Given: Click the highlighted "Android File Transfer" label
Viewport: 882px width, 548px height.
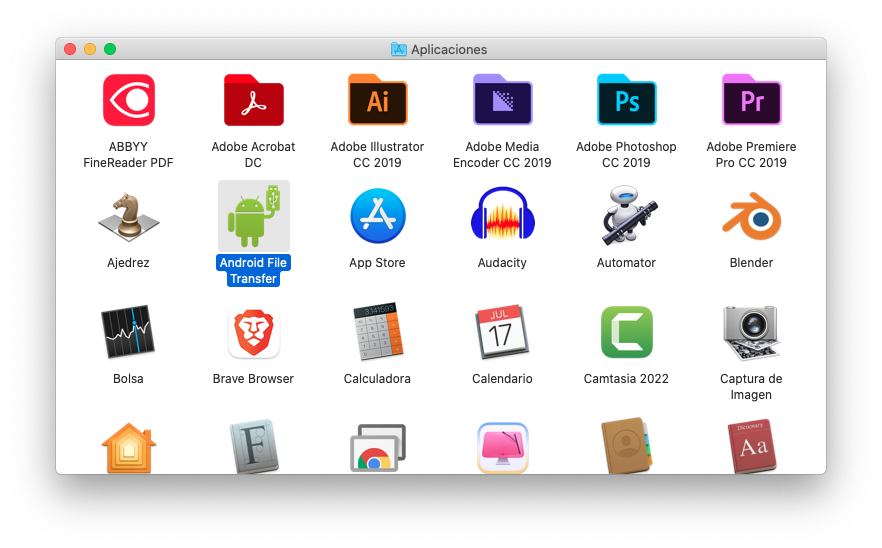Looking at the screenshot, I should click(253, 271).
